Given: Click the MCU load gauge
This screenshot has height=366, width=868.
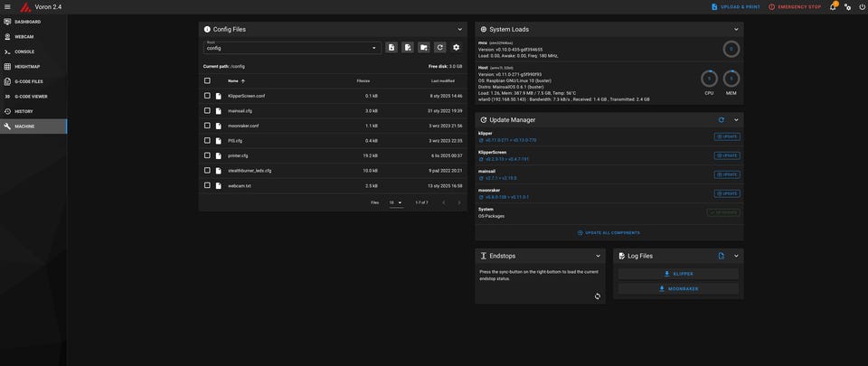Looking at the screenshot, I should pos(731,49).
